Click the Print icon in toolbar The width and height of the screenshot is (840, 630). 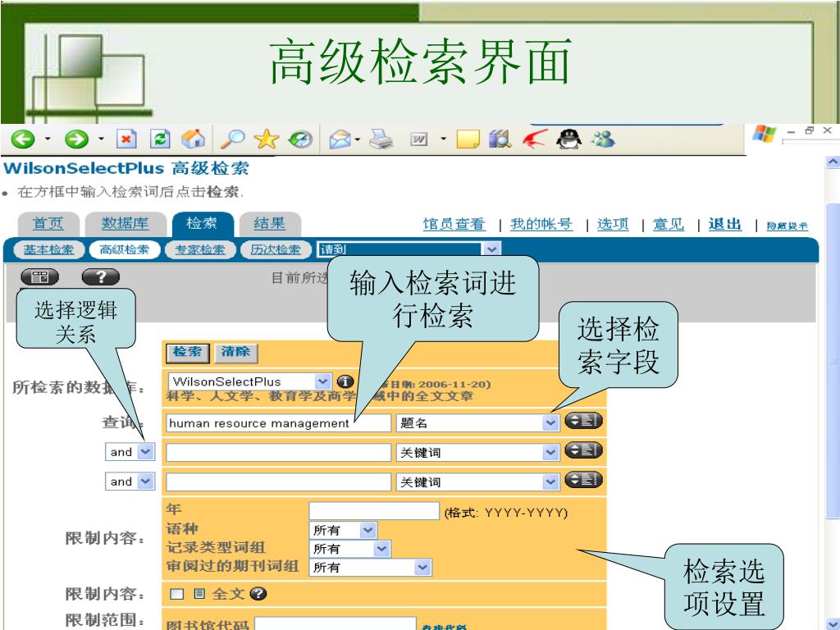coord(381,139)
